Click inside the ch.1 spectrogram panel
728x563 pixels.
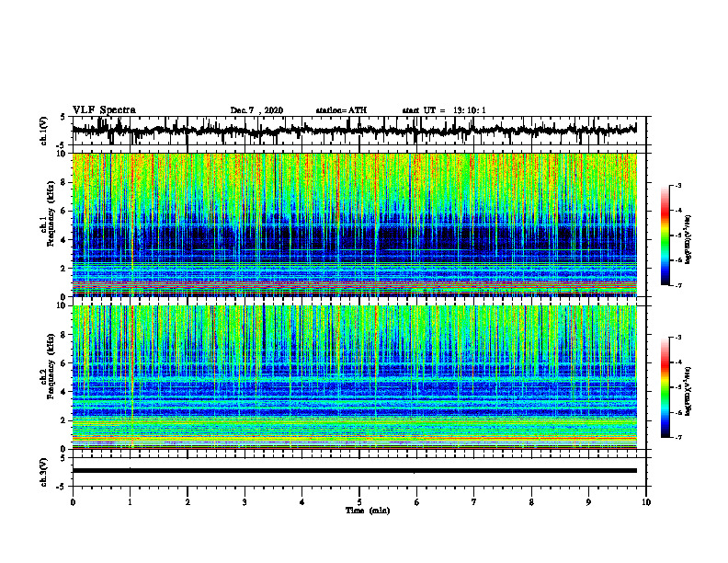tap(355, 224)
